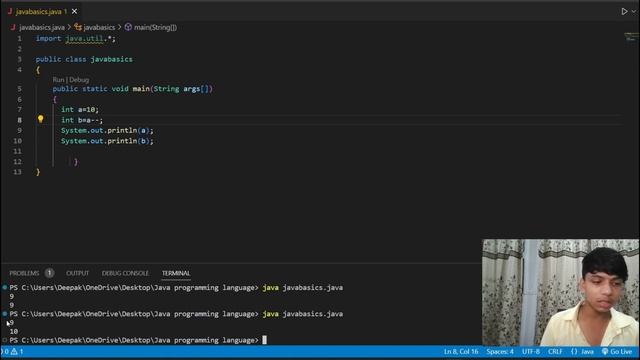Screen dimensions: 640x360
Task: Click Ln 8, Col 16 status entry
Action: click(461, 351)
